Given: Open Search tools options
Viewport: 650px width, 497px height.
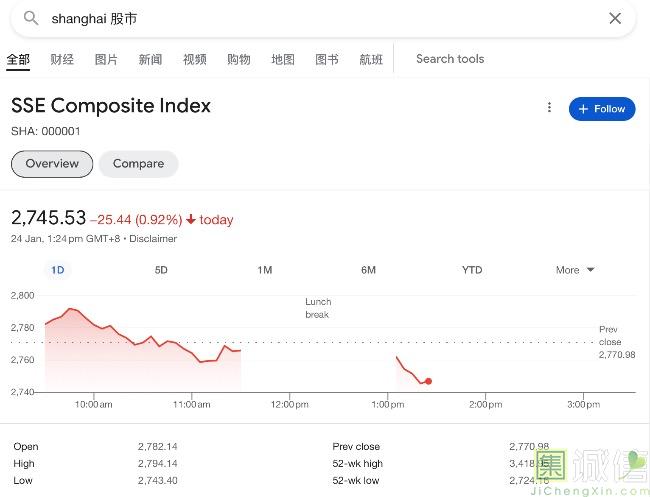Looking at the screenshot, I should pos(449,59).
